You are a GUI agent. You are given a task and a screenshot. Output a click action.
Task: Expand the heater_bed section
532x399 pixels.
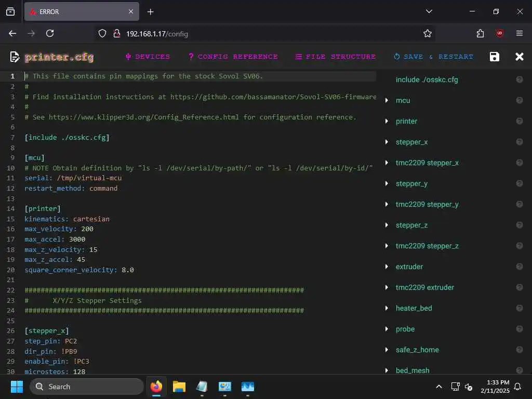387,308
